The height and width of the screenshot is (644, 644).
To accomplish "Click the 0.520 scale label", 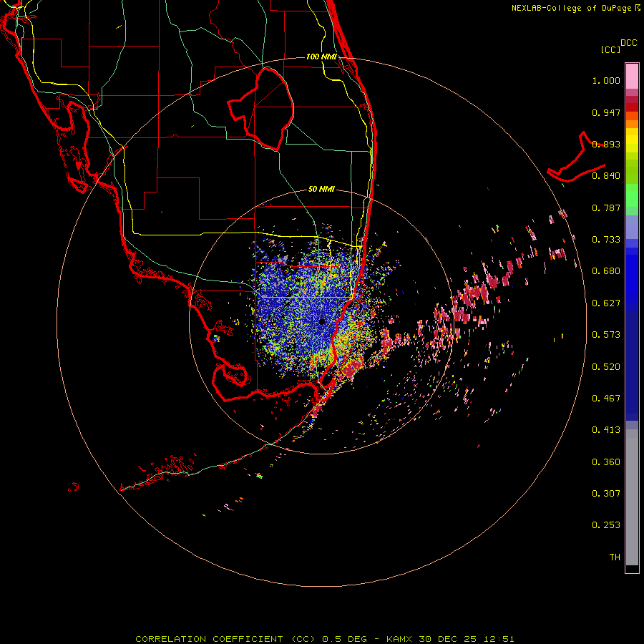I will 606,367.
